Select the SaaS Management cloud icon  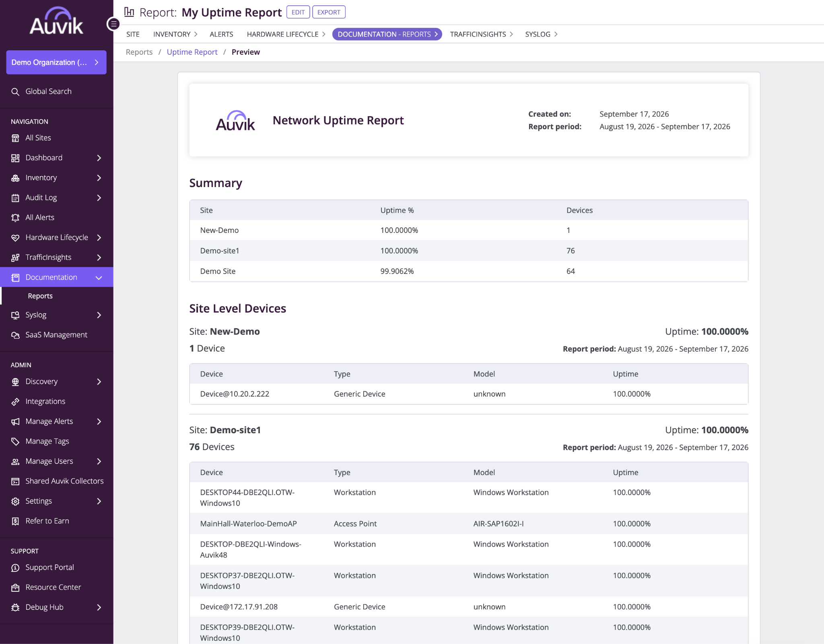[x=15, y=335]
